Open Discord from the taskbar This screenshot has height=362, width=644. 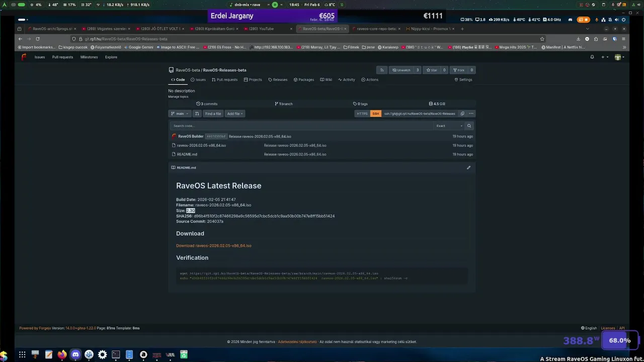click(75, 354)
